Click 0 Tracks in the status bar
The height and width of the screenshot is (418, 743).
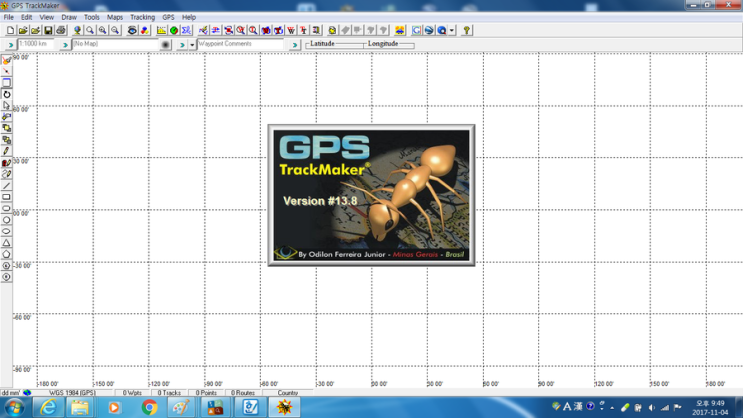point(169,393)
